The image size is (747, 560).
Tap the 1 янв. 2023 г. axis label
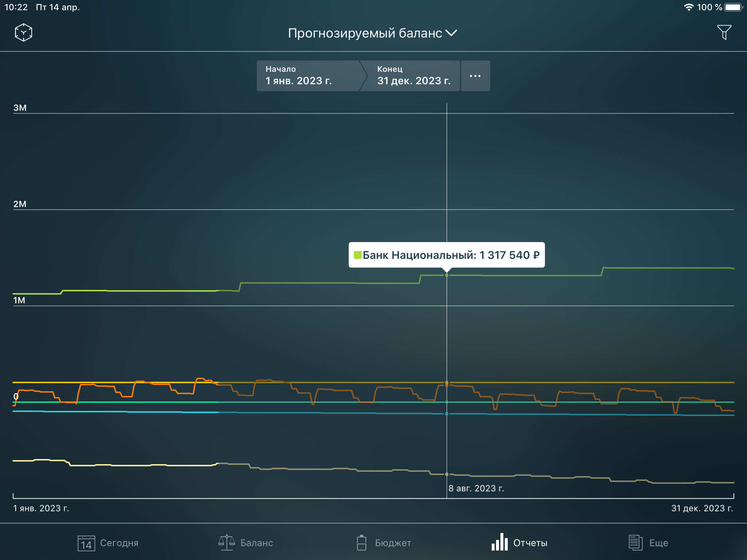(41, 508)
